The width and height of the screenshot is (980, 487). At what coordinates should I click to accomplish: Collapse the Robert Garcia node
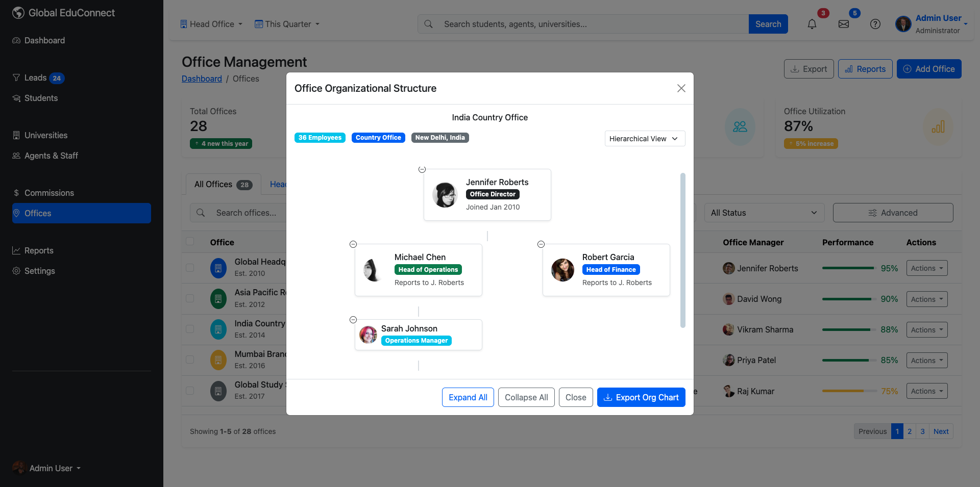point(541,244)
